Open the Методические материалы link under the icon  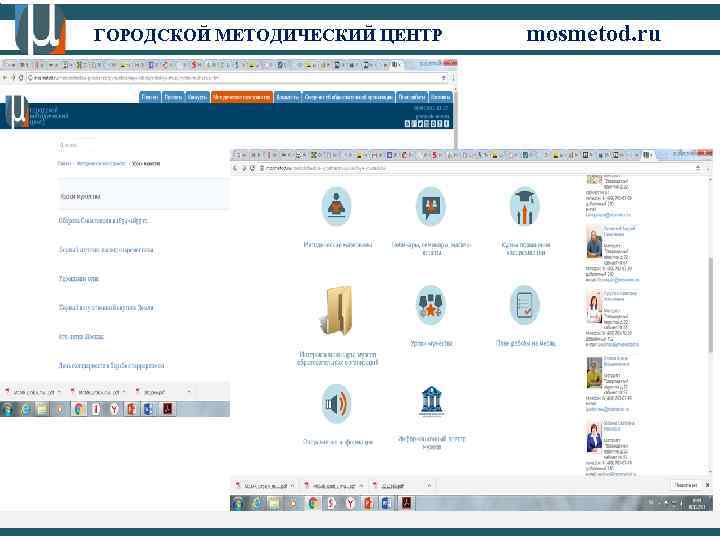(338, 245)
